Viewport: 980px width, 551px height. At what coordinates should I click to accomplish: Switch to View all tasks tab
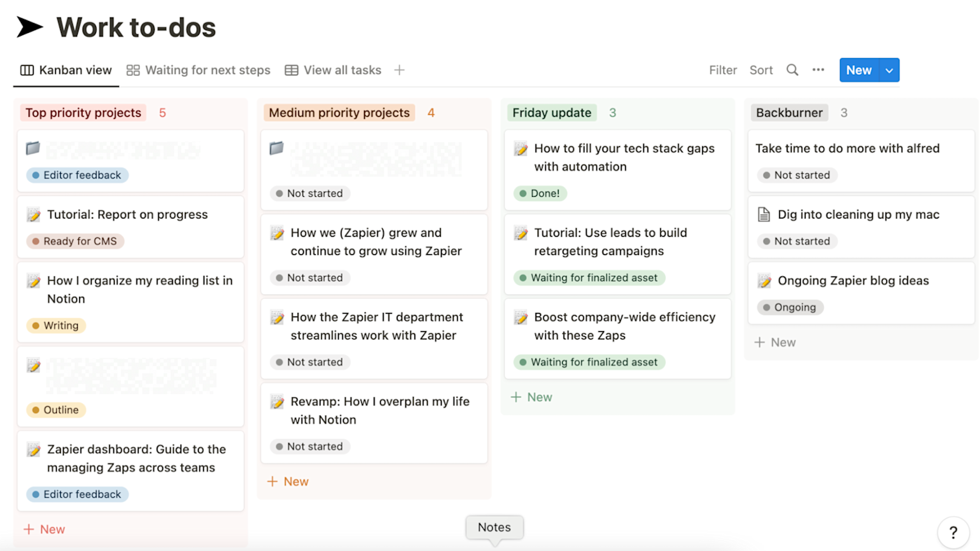coord(333,70)
